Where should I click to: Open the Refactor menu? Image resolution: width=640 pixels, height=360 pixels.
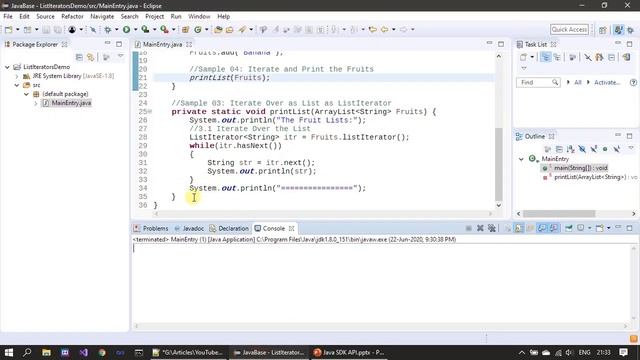[x=72, y=16]
